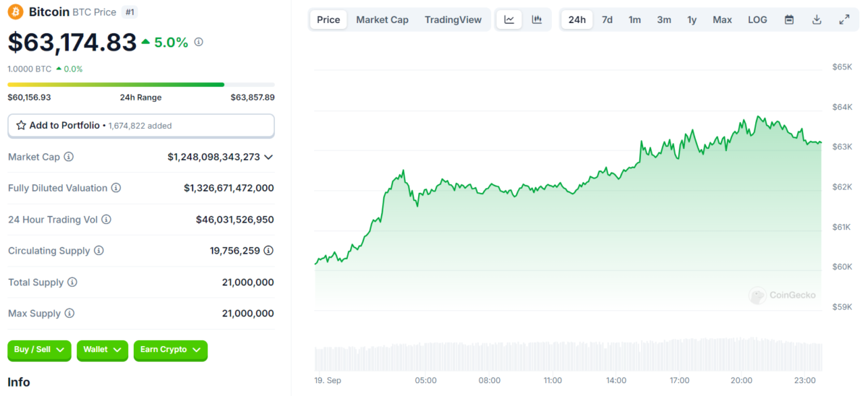Expand the Market Cap value chevron
This screenshot has width=868, height=396.
[268, 157]
